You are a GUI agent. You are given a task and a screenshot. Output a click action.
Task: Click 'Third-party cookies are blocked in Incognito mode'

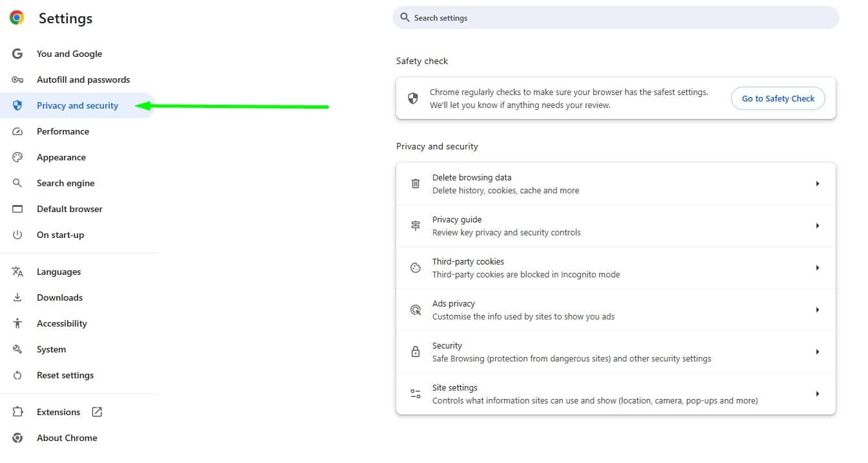point(526,274)
